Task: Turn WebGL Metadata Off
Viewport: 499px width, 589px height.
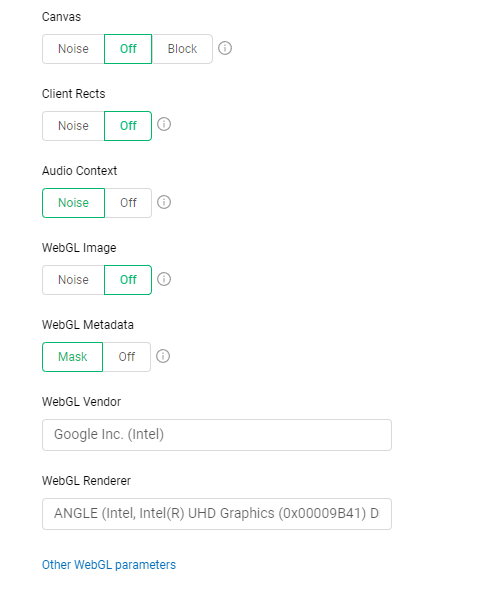Action: coord(127,357)
